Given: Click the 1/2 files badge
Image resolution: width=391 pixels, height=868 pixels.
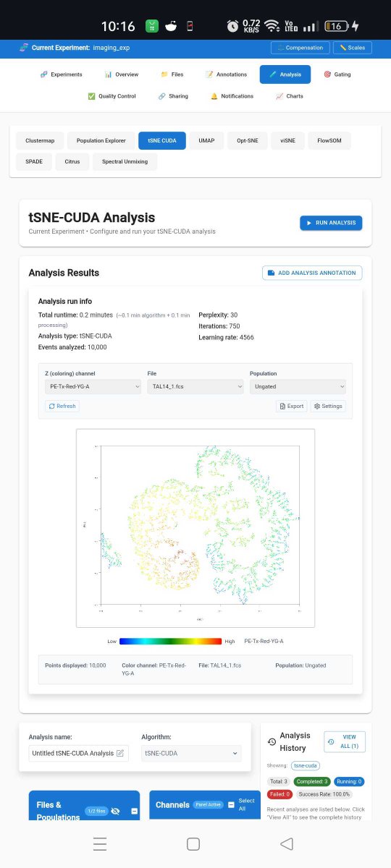Looking at the screenshot, I should click(x=96, y=811).
